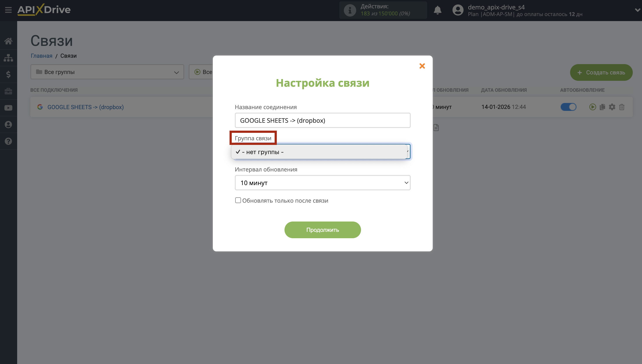Open notifications via the bell icon
Screen dimensions: 642x364
438,10
